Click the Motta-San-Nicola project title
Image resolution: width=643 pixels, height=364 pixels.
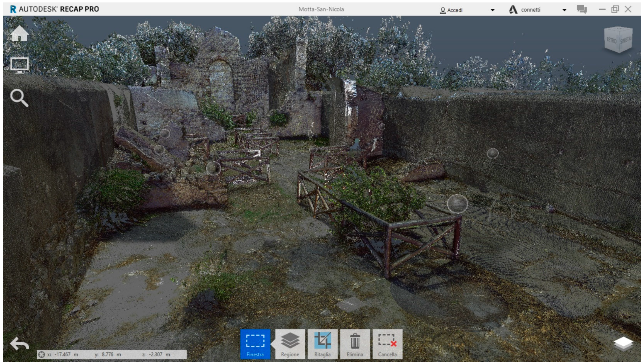(x=321, y=9)
